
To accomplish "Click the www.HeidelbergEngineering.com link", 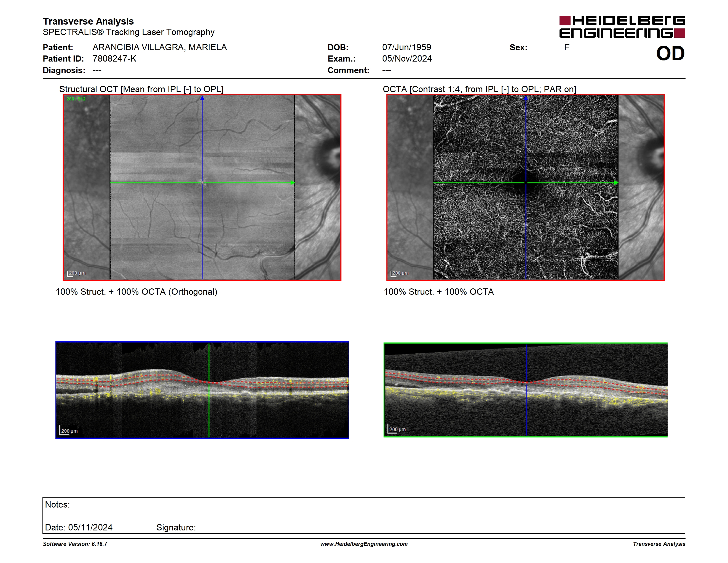I will pos(364,544).
